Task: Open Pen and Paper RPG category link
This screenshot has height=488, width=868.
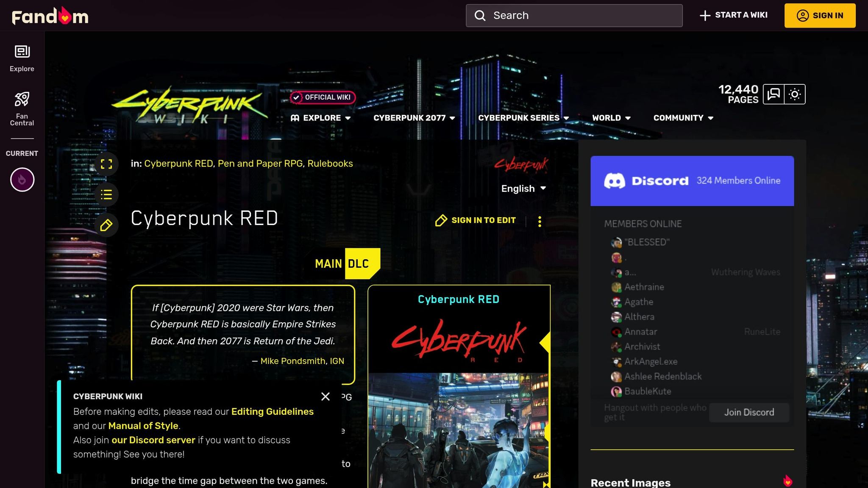Action: point(260,164)
